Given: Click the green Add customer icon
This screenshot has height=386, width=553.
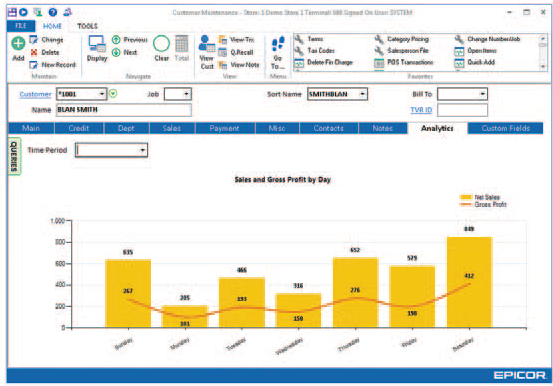Looking at the screenshot, I should coord(18,44).
